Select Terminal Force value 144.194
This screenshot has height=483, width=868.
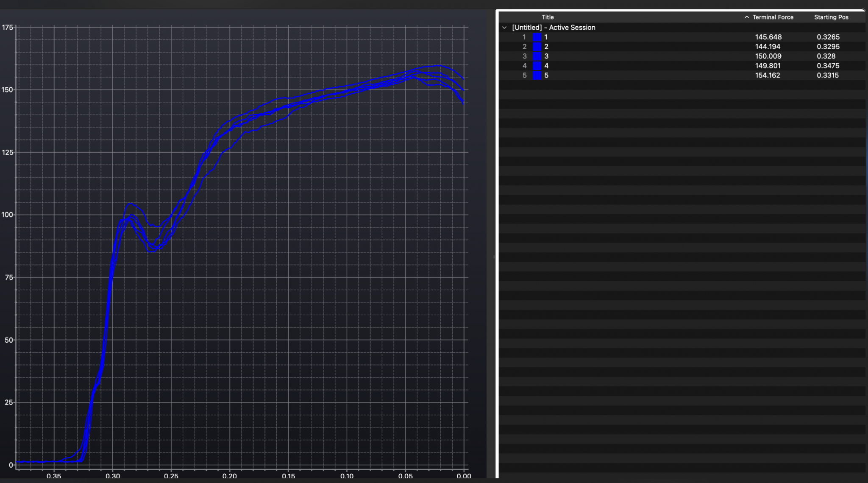[x=768, y=47]
